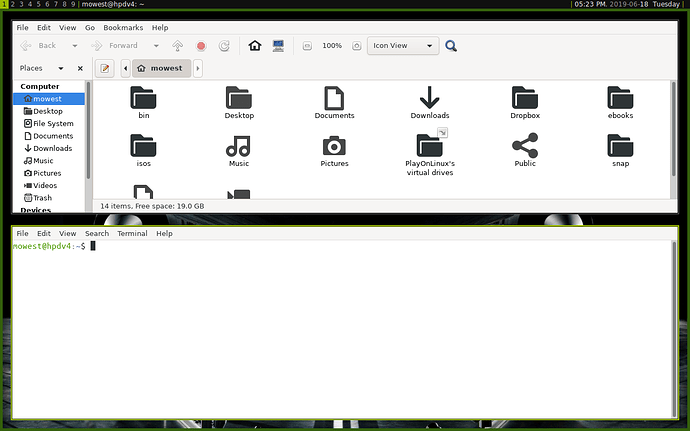Click the Places sidebar scrollbar

coord(88,130)
